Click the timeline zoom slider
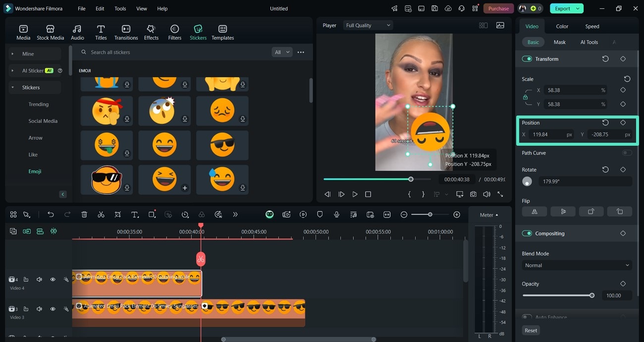Screen dimensions: 644x342 (430, 215)
